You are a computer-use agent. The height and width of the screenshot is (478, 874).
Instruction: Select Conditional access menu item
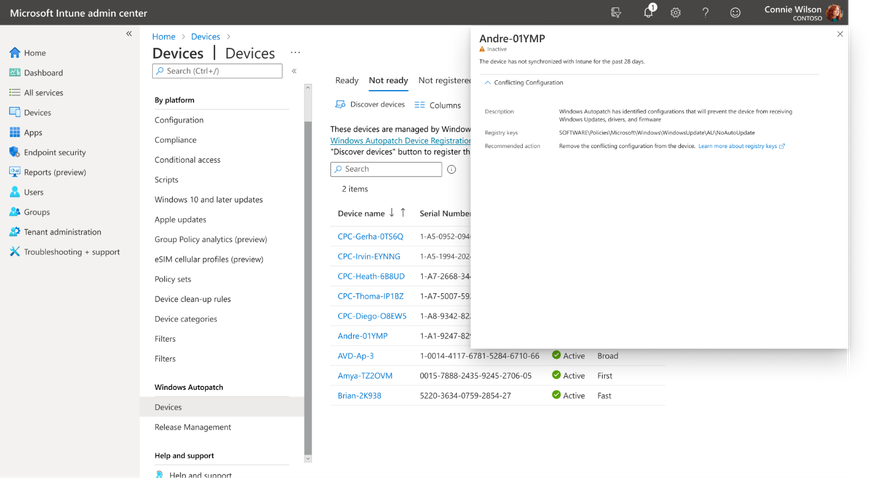point(187,159)
